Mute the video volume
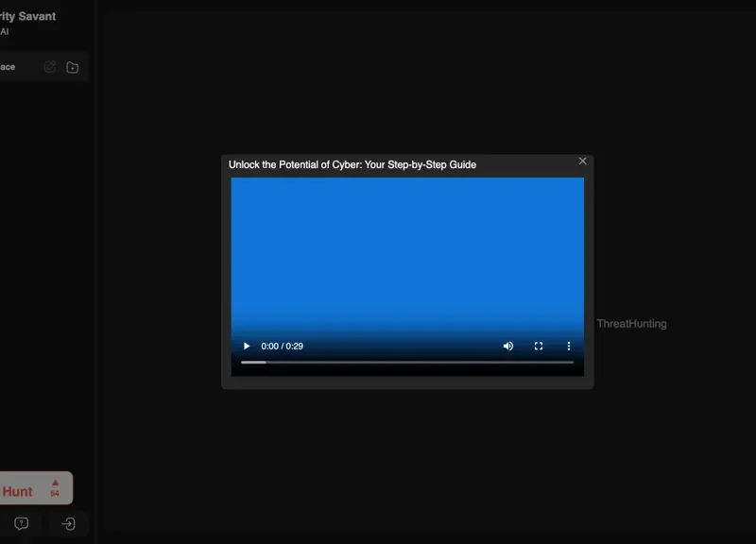Image resolution: width=756 pixels, height=544 pixels. (x=508, y=347)
